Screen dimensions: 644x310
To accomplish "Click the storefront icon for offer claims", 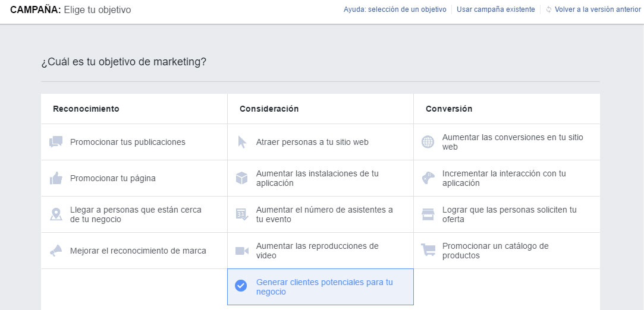I will (x=428, y=214).
